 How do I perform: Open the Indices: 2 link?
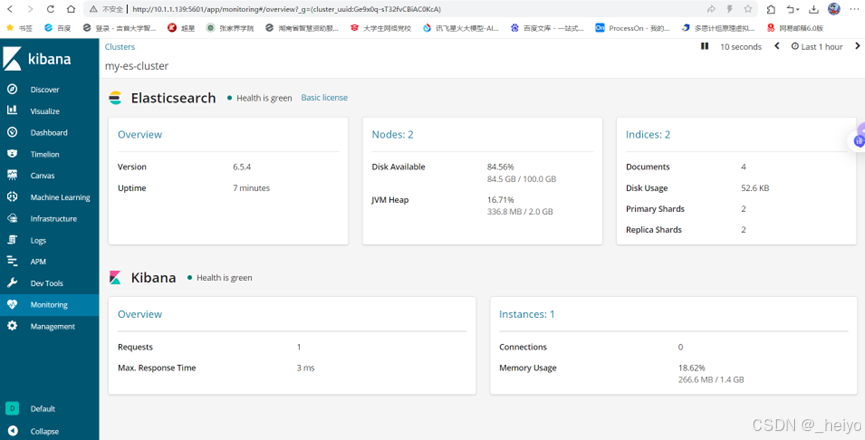(648, 135)
